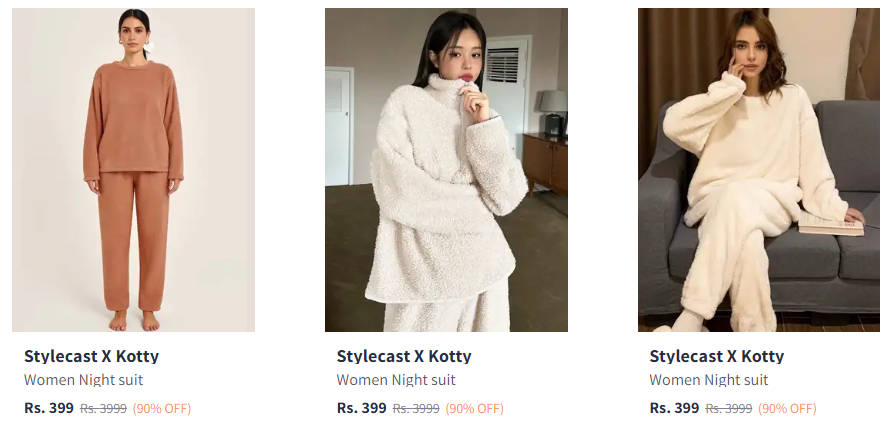Click the table lamp in the turtleneck suit photo
This screenshot has height=442, width=888.
pos(553,110)
